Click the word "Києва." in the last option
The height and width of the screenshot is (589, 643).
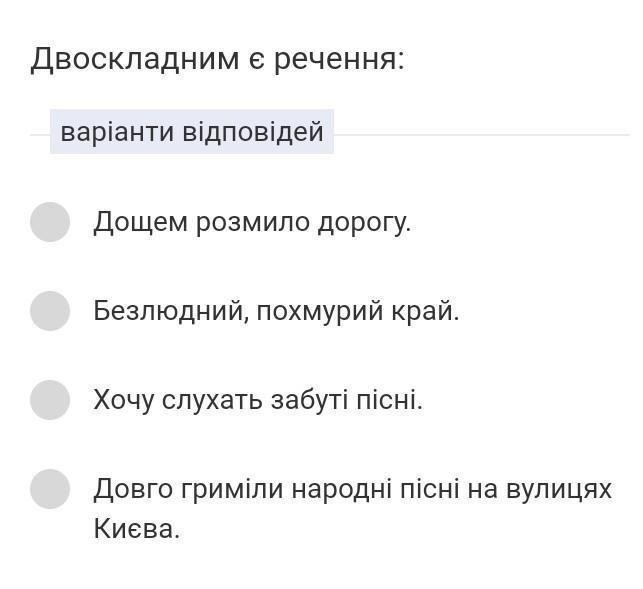tap(137, 529)
